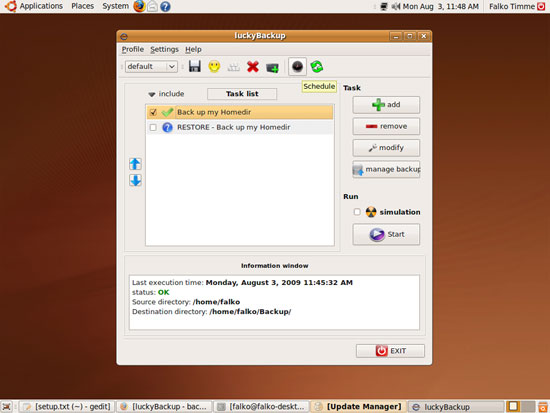This screenshot has height=413, width=550.
Task: Launch Firefox from the top panel
Action: click(x=139, y=6)
